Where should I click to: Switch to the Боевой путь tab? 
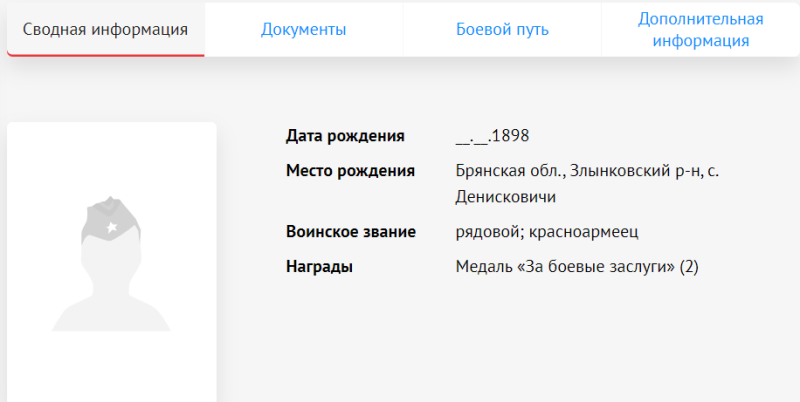(x=502, y=30)
